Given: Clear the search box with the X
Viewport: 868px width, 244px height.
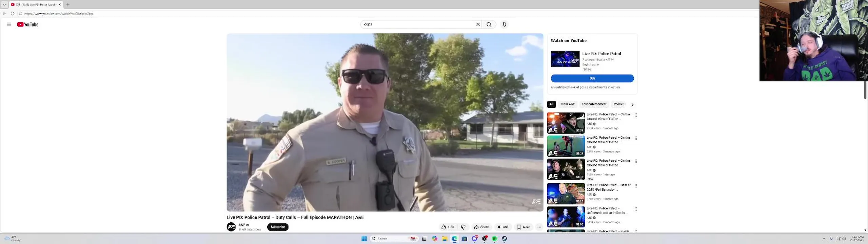Looking at the screenshot, I should (x=478, y=24).
